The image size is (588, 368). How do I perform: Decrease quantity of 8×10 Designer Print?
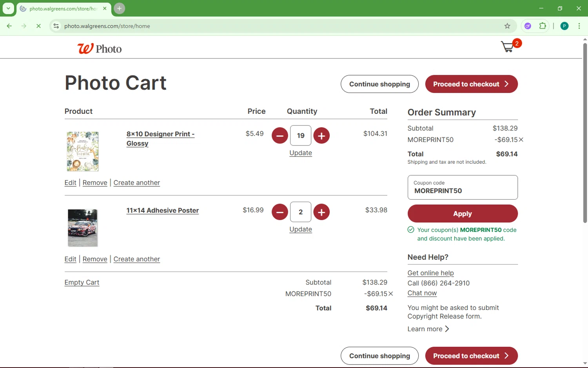[x=280, y=136]
